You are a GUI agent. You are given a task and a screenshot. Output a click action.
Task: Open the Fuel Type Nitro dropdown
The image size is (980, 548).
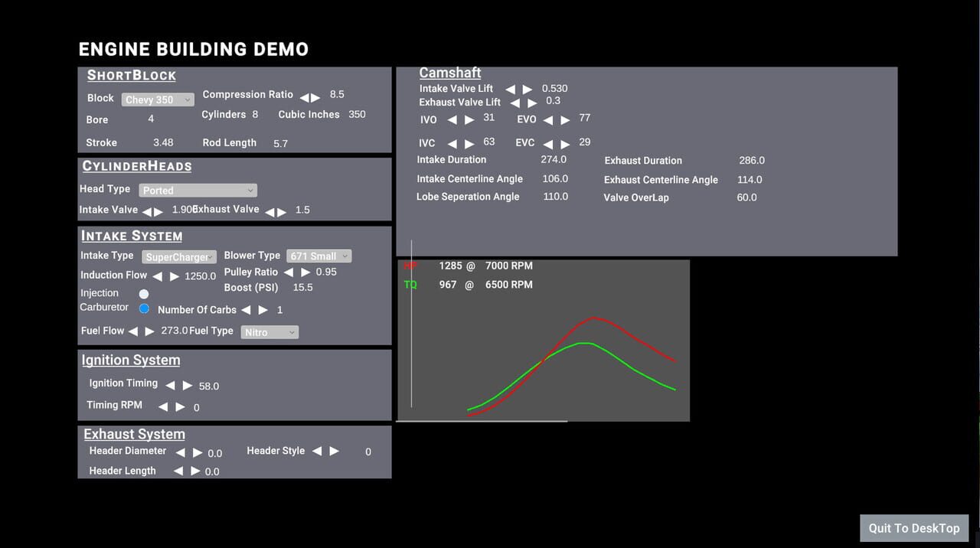[x=269, y=332]
